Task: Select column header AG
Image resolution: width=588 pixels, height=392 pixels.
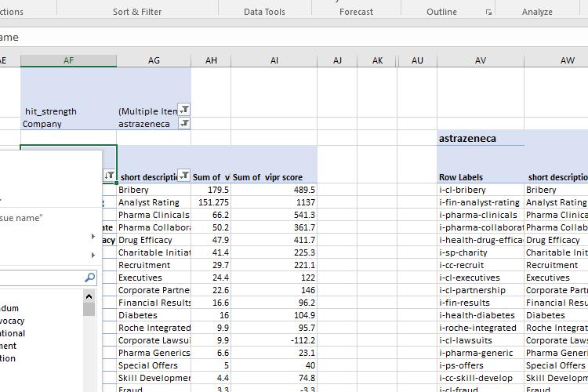Action: tap(154, 60)
